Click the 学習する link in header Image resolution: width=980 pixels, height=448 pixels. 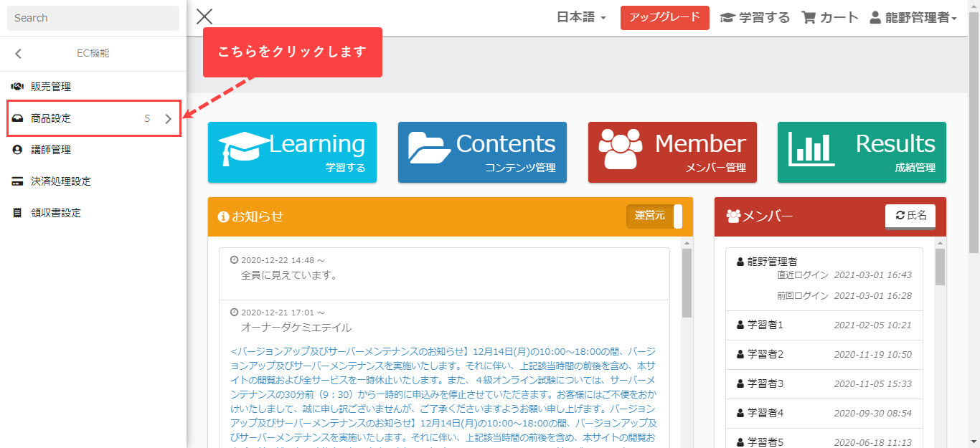pyautogui.click(x=755, y=18)
